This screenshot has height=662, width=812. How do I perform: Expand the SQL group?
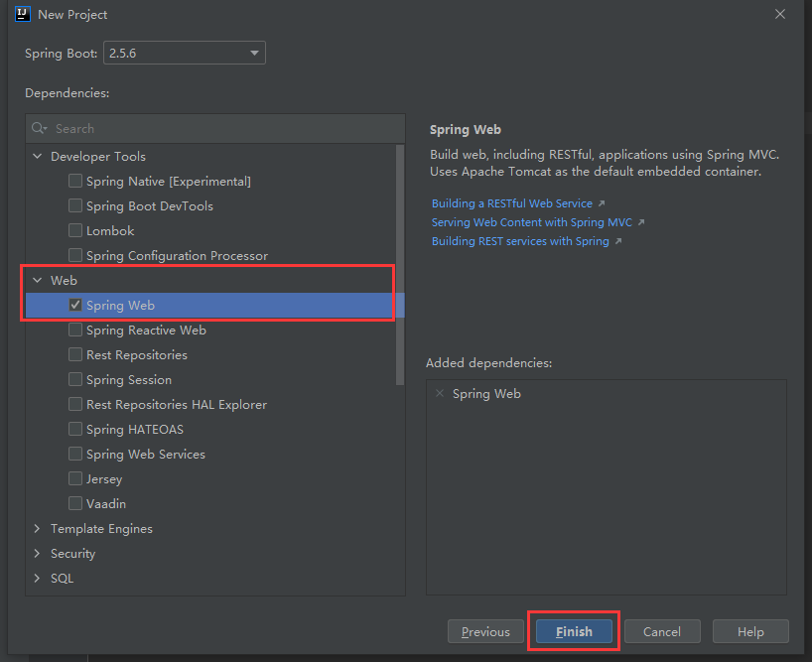[38, 579]
